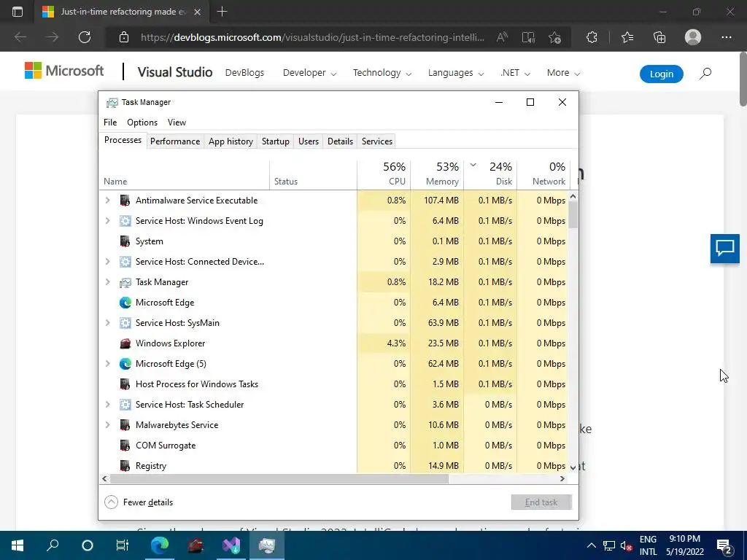Open Immersive Reader view
747x560 pixels.
(x=528, y=37)
